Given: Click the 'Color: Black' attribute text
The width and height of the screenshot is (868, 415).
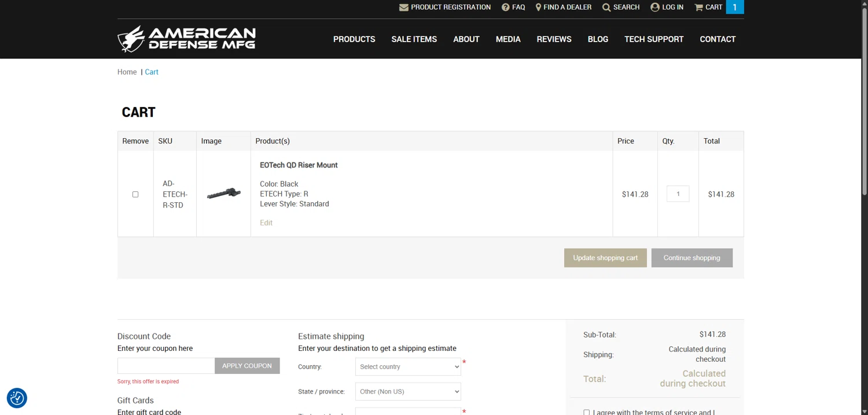Looking at the screenshot, I should (x=279, y=184).
